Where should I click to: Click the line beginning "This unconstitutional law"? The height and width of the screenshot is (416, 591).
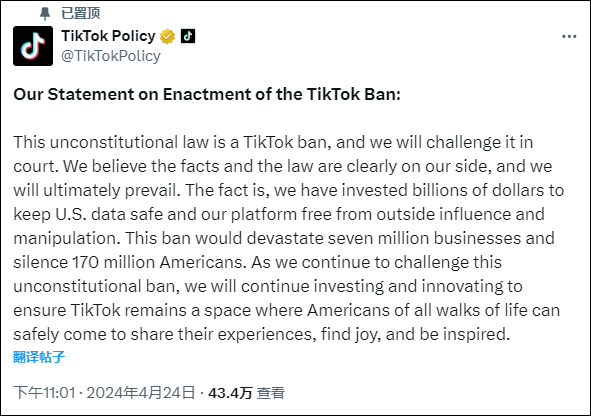pos(273,142)
